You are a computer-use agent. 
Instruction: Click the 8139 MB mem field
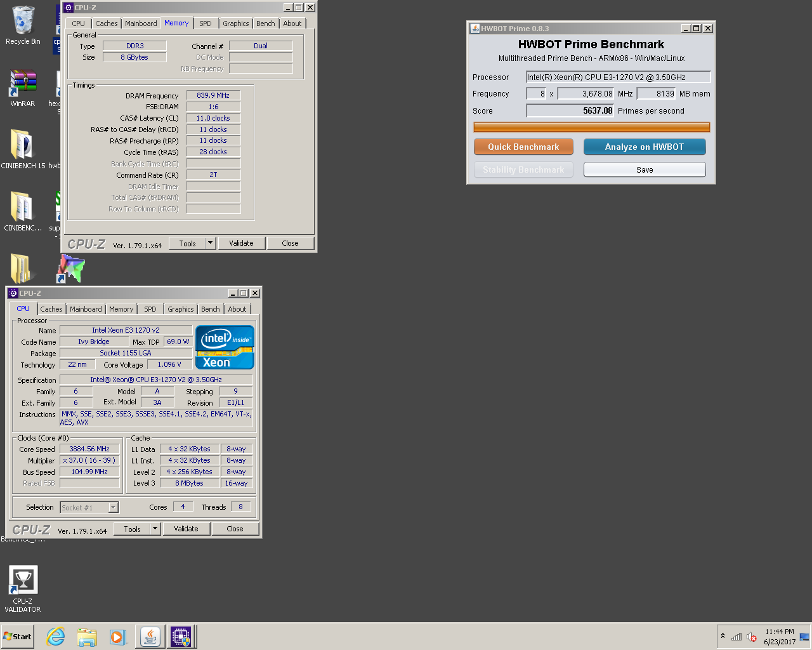[656, 93]
